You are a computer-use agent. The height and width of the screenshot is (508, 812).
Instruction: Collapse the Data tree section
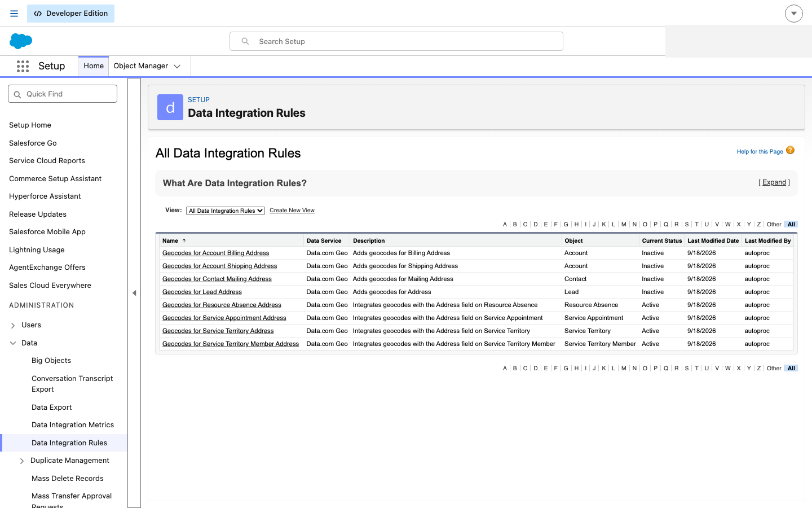[13, 343]
